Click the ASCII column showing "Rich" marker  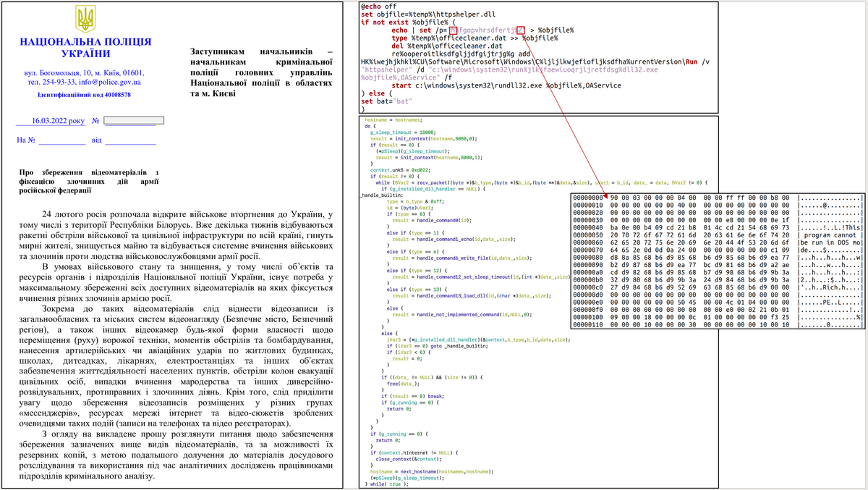[830, 287]
